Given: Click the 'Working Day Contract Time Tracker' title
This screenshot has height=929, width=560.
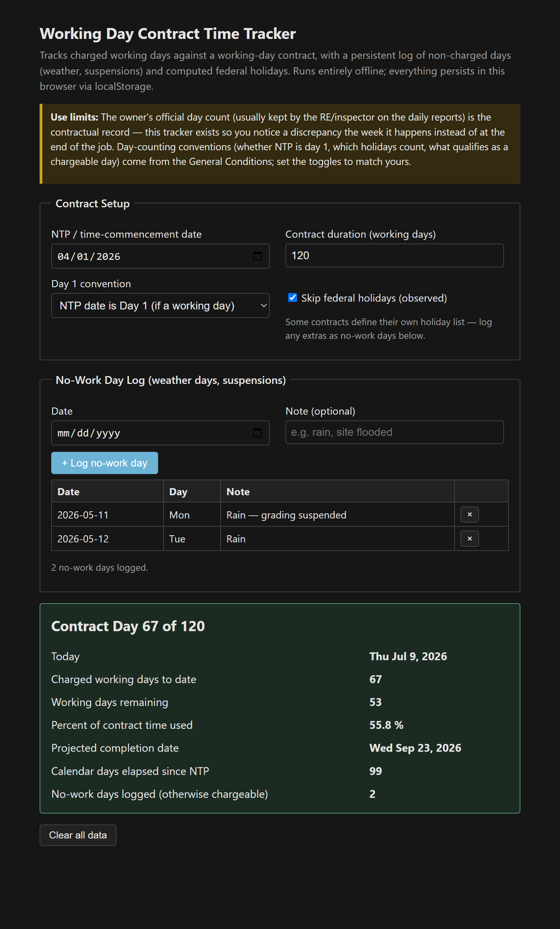Looking at the screenshot, I should 168,34.
